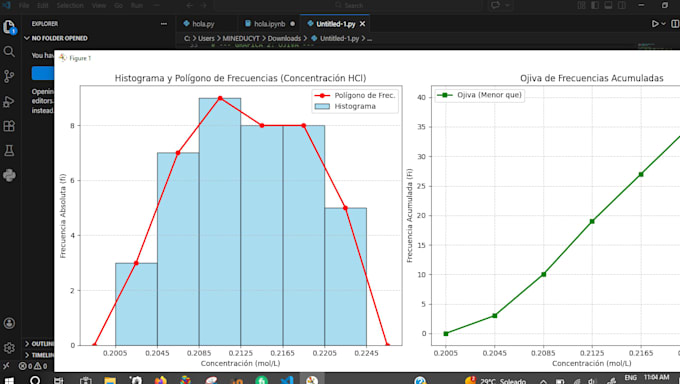Show hidden tray icons chevron
Image resolution: width=680 pixels, height=384 pixels.
[x=543, y=381]
